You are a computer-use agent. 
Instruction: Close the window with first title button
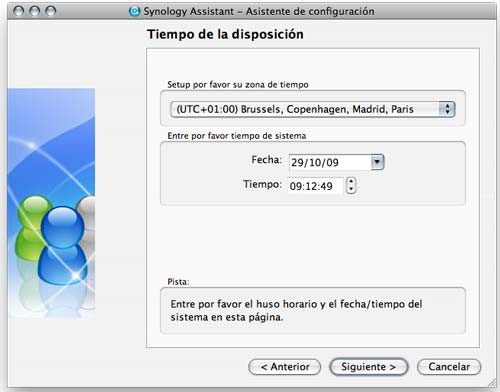click(19, 11)
